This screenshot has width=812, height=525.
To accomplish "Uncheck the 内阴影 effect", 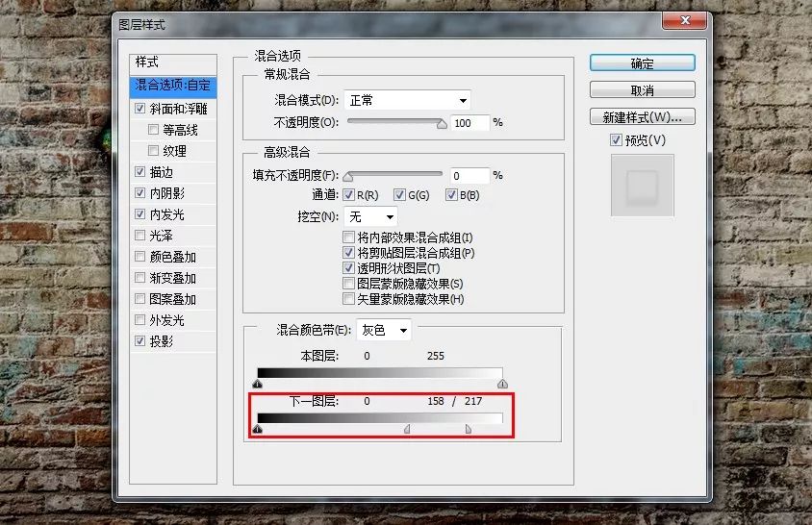I will [x=140, y=193].
